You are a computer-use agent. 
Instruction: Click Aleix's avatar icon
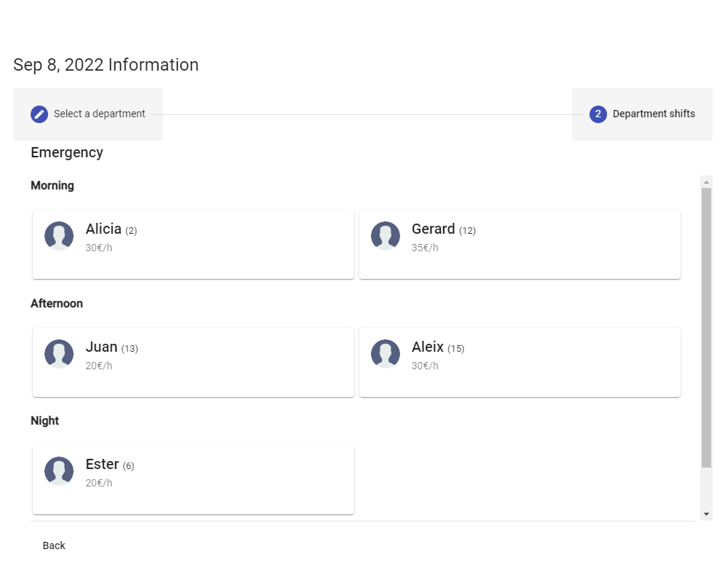385,354
